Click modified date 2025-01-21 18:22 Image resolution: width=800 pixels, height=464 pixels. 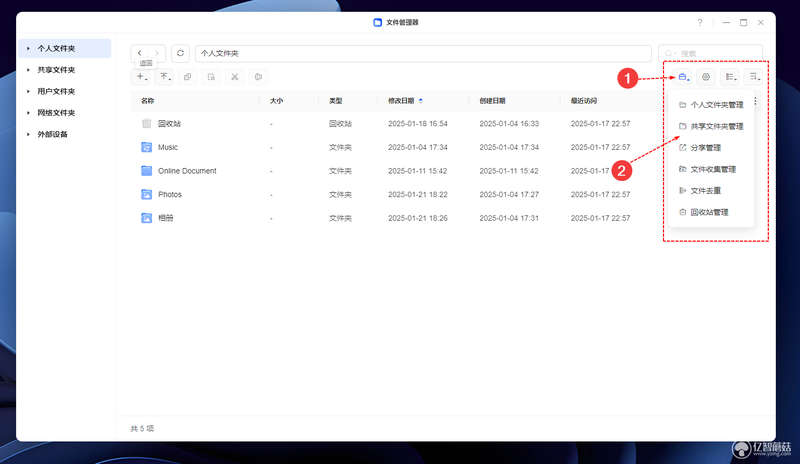418,194
